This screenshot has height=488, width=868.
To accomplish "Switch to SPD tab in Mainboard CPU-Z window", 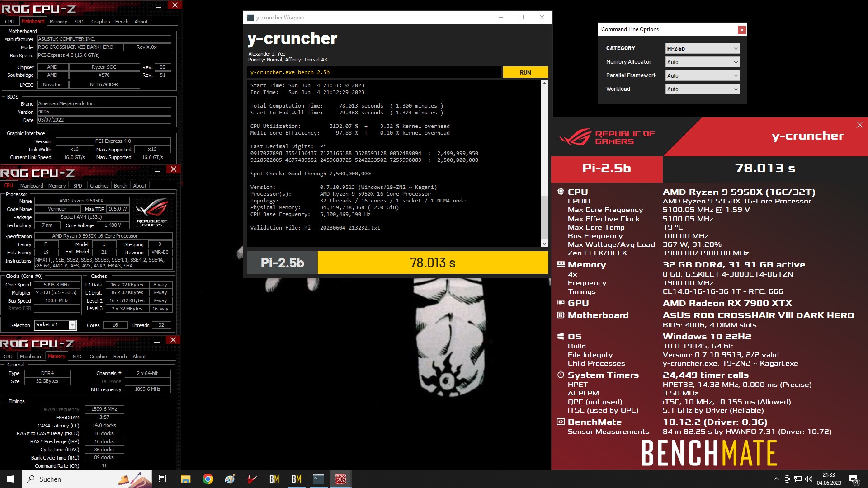I will (x=79, y=22).
